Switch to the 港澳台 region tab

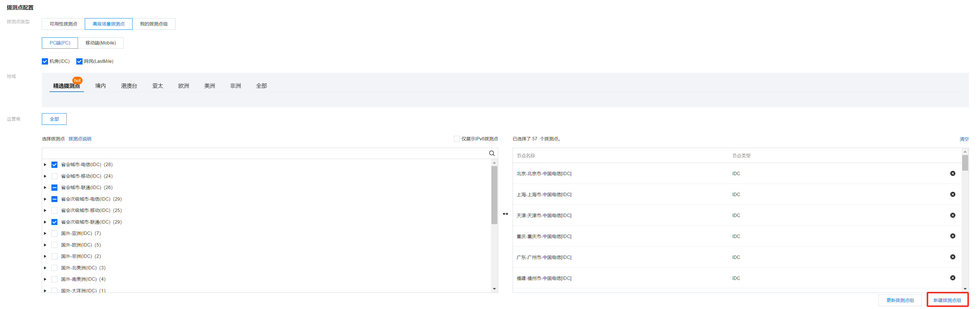point(129,86)
